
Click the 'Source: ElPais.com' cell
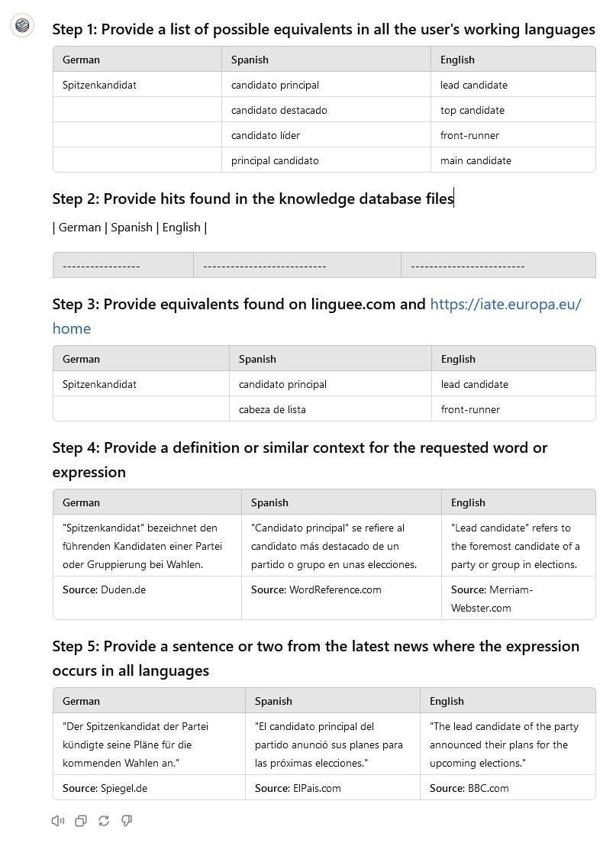298,788
